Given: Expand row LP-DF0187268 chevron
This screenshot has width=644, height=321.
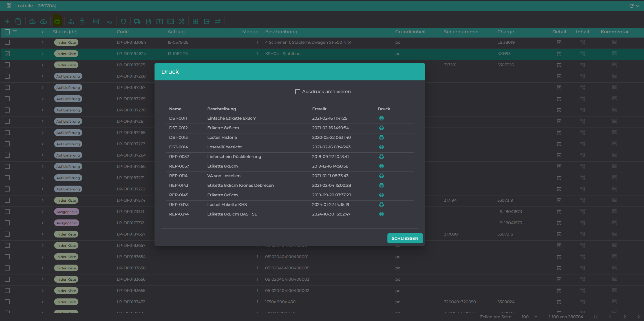Looking at the screenshot, I should pyautogui.click(x=43, y=76).
